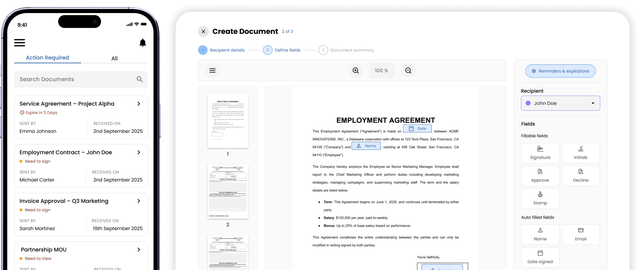Expand Service Agreement – Project Alpha chevron
This screenshot has width=644, height=270.
[139, 104]
